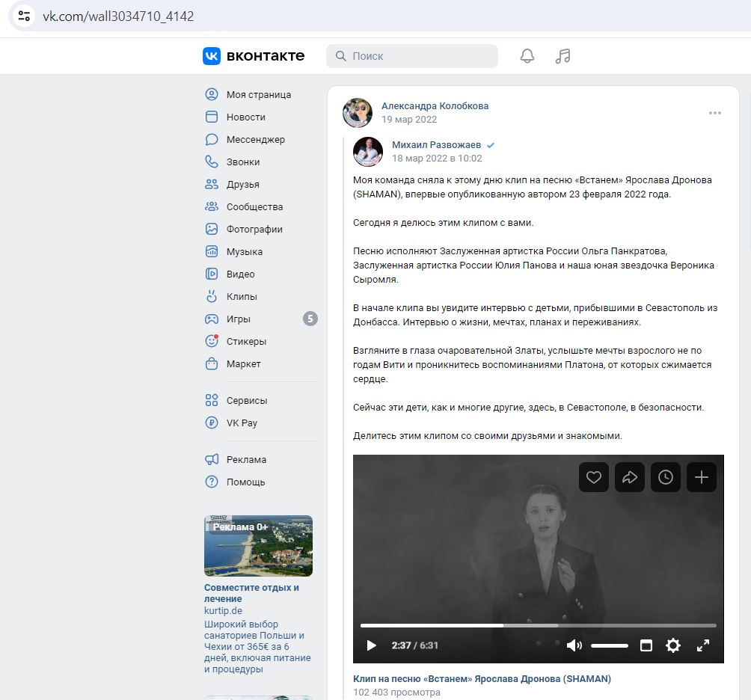
Task: Open Клипы hand icon
Action: click(212, 296)
